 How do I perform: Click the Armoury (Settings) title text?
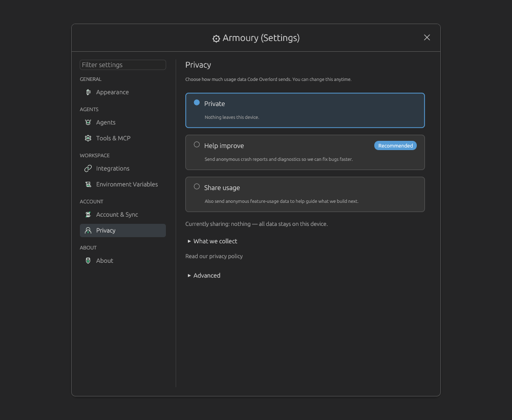[261, 38]
